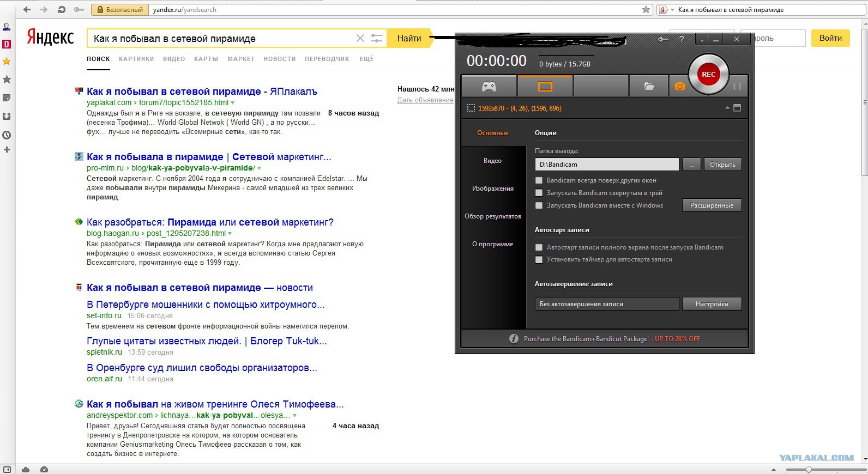Click the D:\Bandicam output folder field
This screenshot has width=868, height=474.
(x=607, y=165)
